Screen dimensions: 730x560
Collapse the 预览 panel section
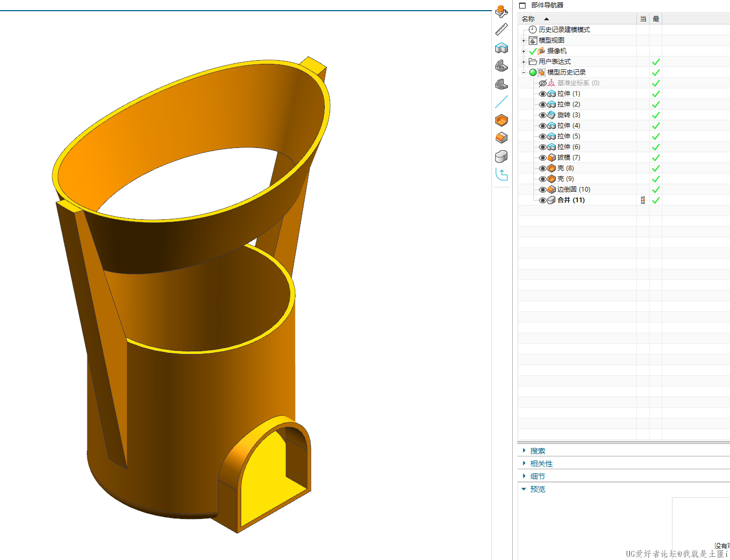coord(524,489)
